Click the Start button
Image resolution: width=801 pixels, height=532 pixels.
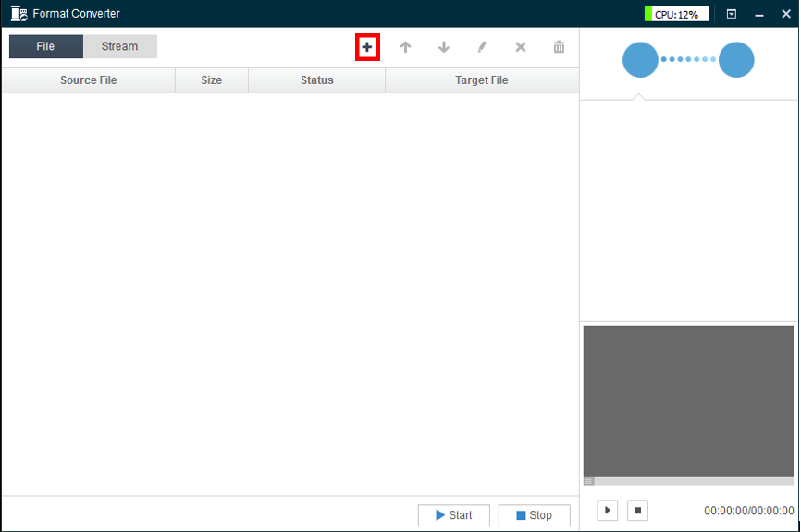coord(453,515)
